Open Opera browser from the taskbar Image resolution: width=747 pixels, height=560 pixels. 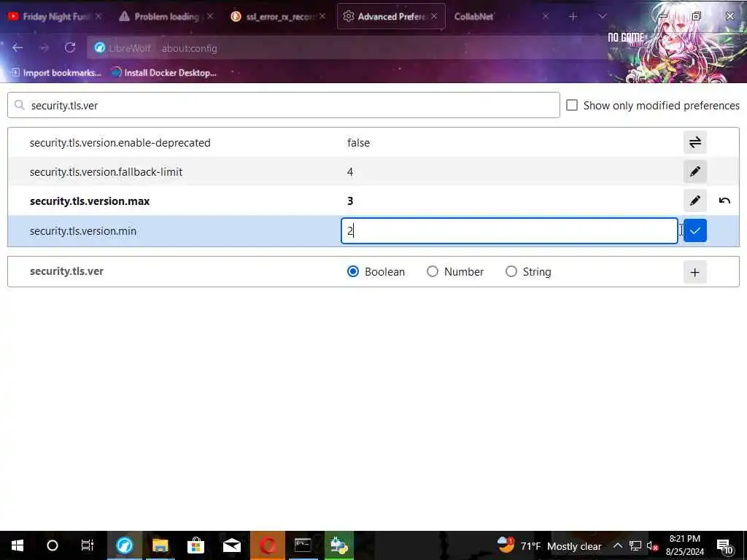[x=267, y=545]
